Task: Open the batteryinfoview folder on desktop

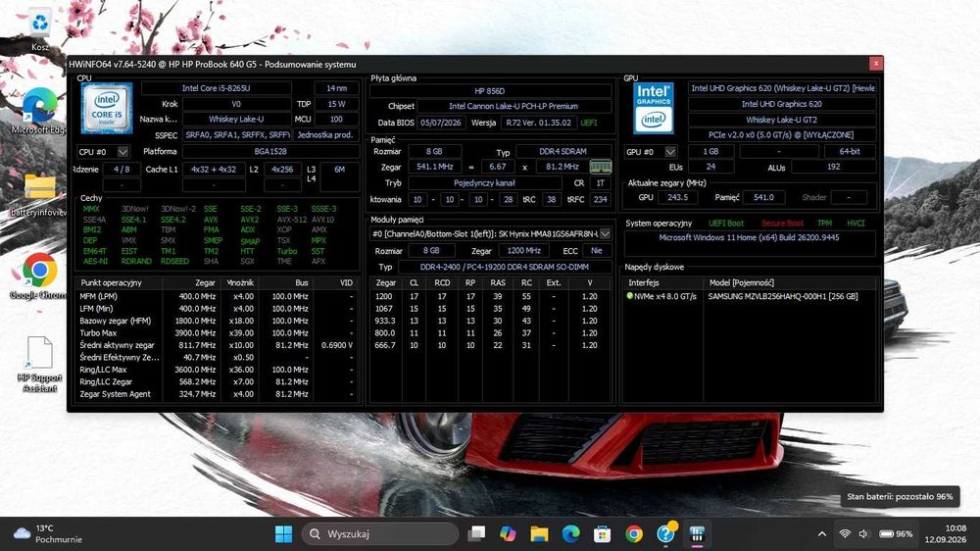Action: pos(40,194)
